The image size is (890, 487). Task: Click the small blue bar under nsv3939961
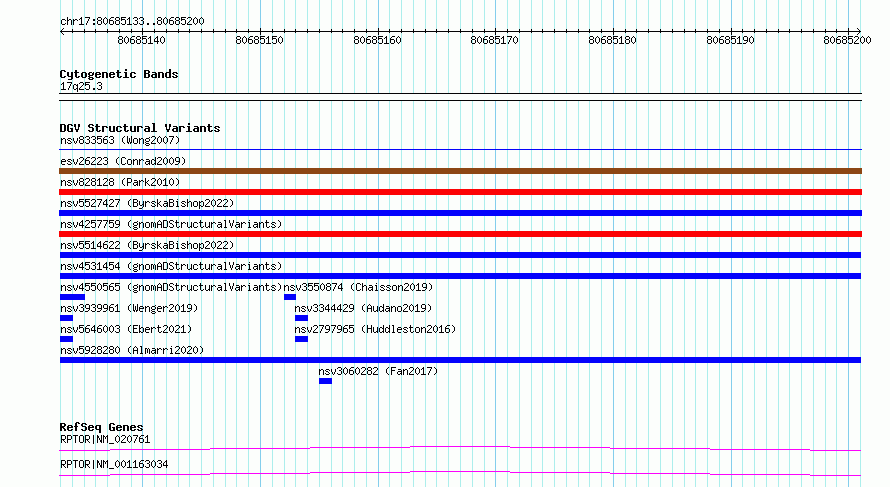(x=66, y=318)
